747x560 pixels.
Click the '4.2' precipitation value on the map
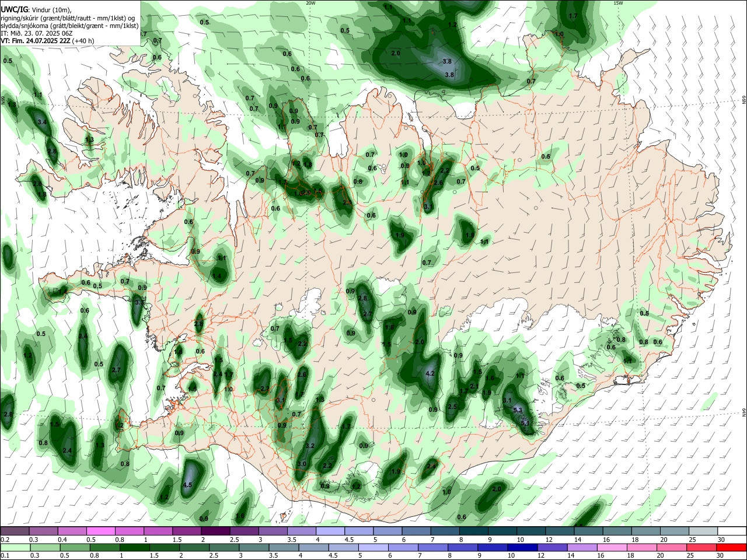pos(431,373)
